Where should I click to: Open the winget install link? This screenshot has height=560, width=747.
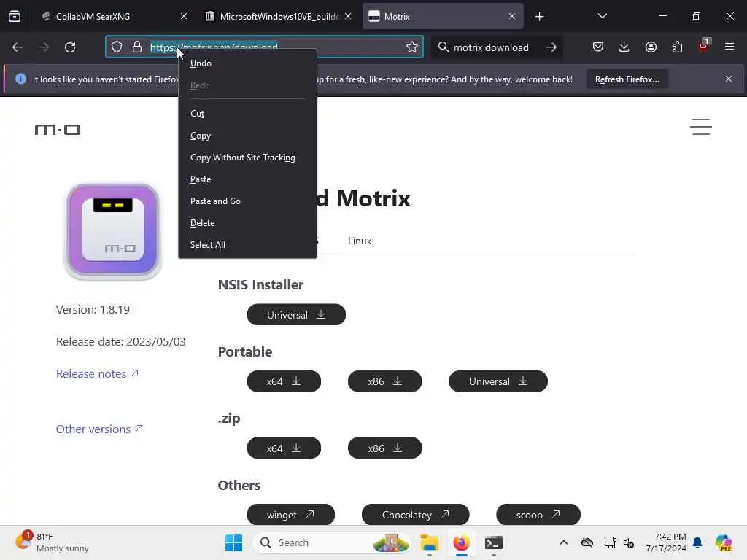[x=290, y=515]
